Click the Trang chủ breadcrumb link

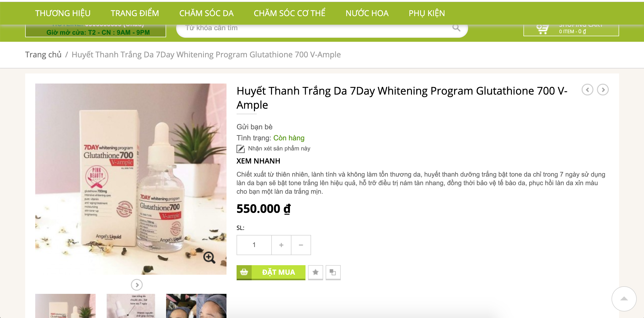point(43,55)
